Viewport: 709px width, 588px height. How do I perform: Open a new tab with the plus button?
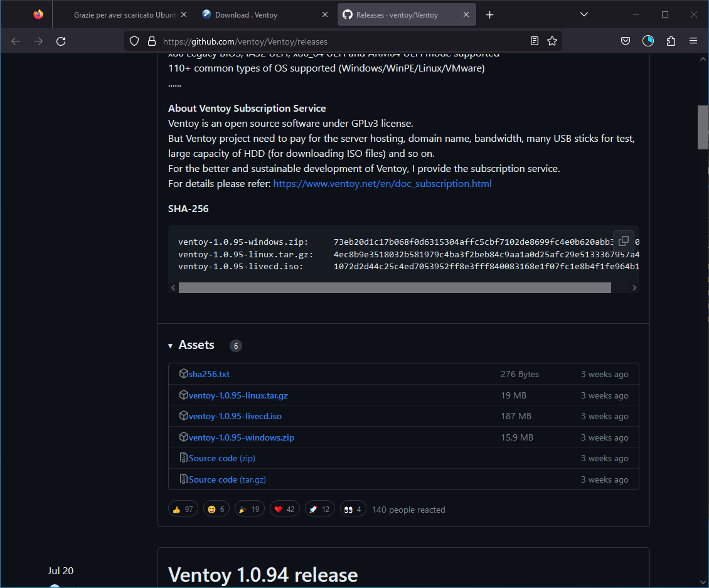point(489,15)
